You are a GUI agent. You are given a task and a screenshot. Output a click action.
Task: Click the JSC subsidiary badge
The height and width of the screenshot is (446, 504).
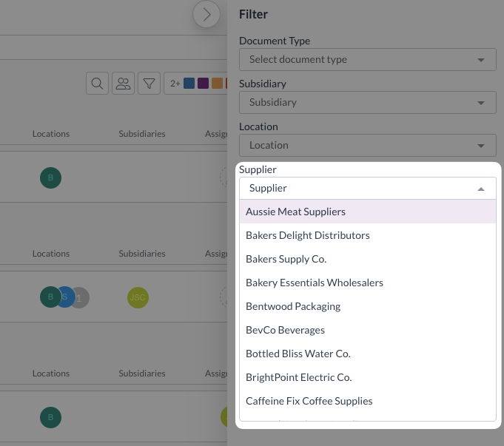click(138, 297)
